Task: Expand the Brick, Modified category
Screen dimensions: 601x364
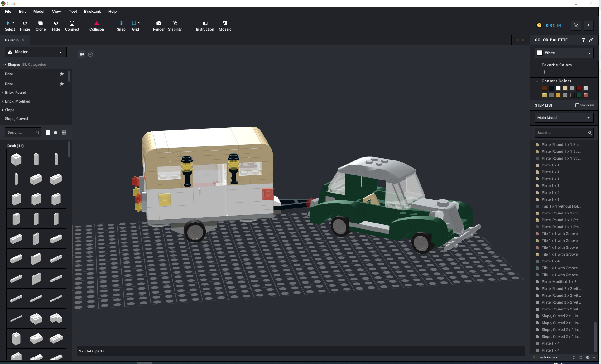Action: tap(2, 101)
